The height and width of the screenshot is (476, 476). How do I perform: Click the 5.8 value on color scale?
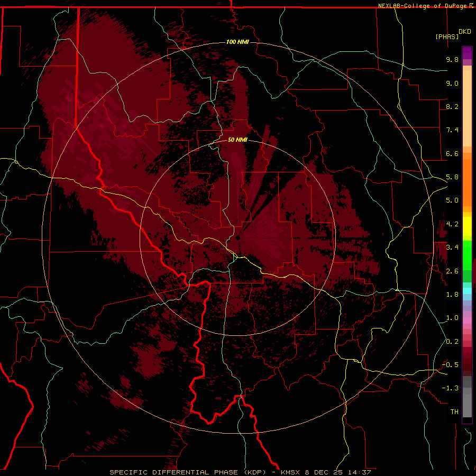pyautogui.click(x=452, y=177)
